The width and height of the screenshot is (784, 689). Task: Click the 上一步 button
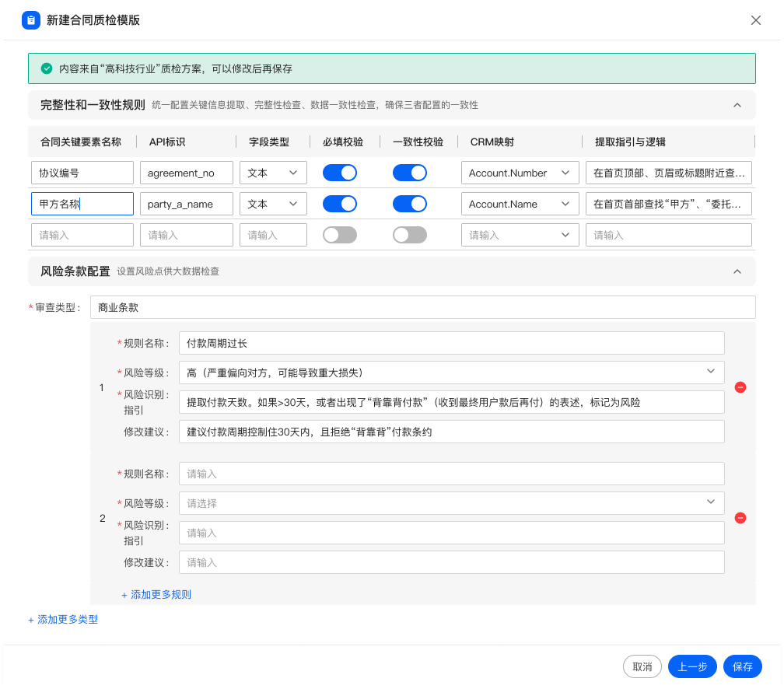click(692, 666)
